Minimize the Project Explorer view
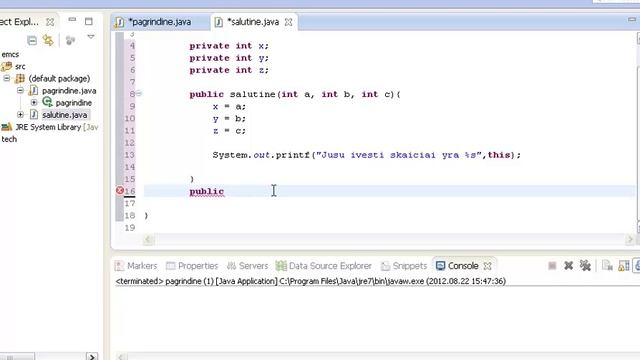 [72, 20]
